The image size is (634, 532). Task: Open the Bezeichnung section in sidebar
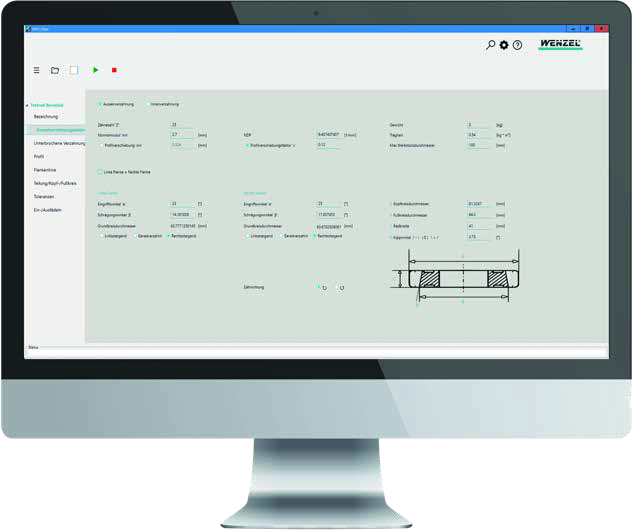[46, 117]
